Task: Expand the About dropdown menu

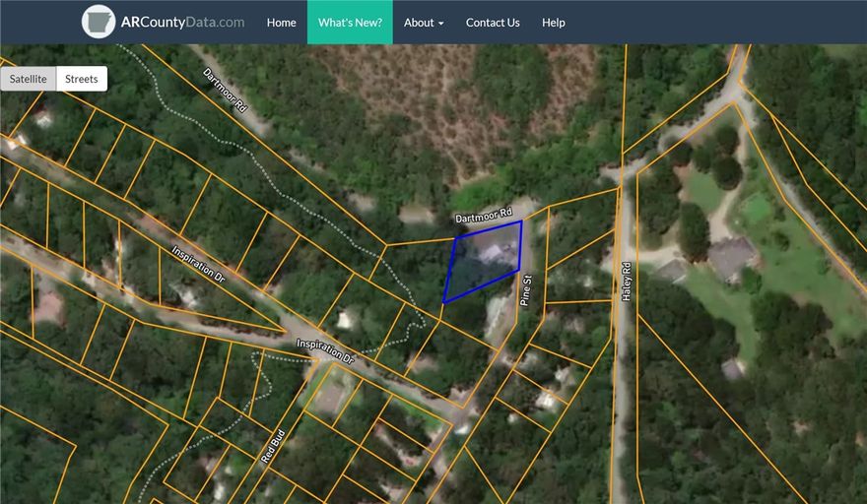Action: tap(424, 22)
